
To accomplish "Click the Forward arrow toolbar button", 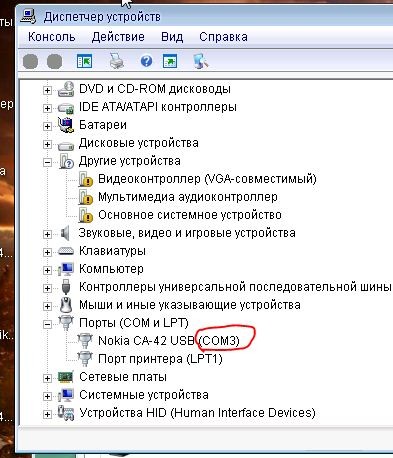I will point(54,62).
